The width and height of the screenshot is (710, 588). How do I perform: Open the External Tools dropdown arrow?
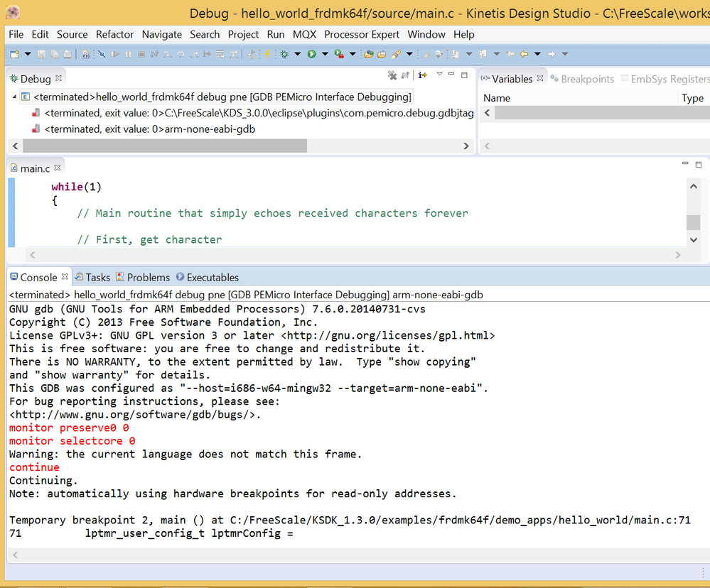353,54
